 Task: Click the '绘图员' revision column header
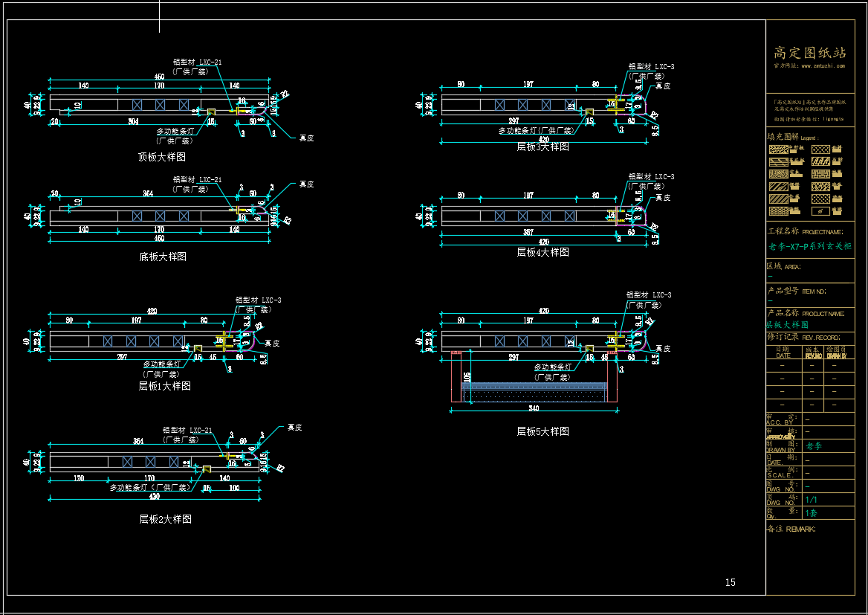coord(837,352)
